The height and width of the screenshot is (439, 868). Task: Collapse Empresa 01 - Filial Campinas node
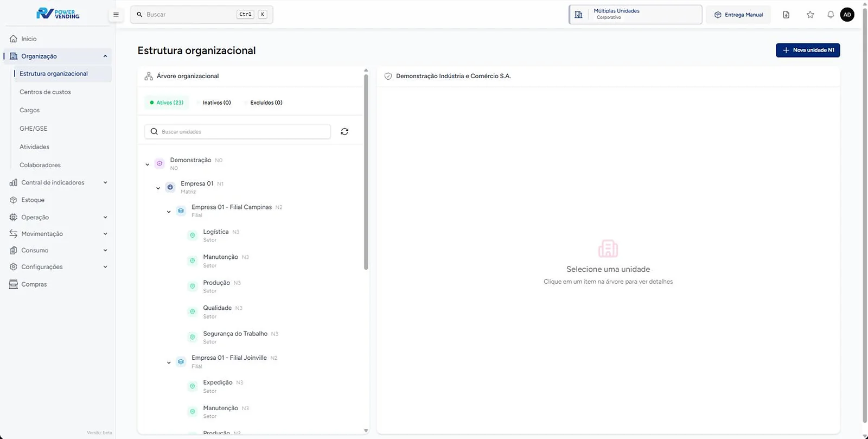(x=169, y=212)
